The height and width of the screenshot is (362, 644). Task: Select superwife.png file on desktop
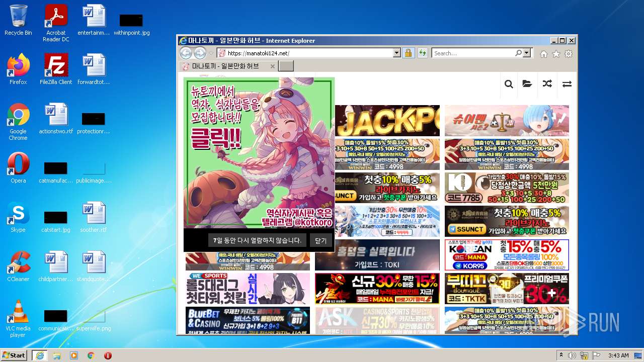tap(94, 319)
